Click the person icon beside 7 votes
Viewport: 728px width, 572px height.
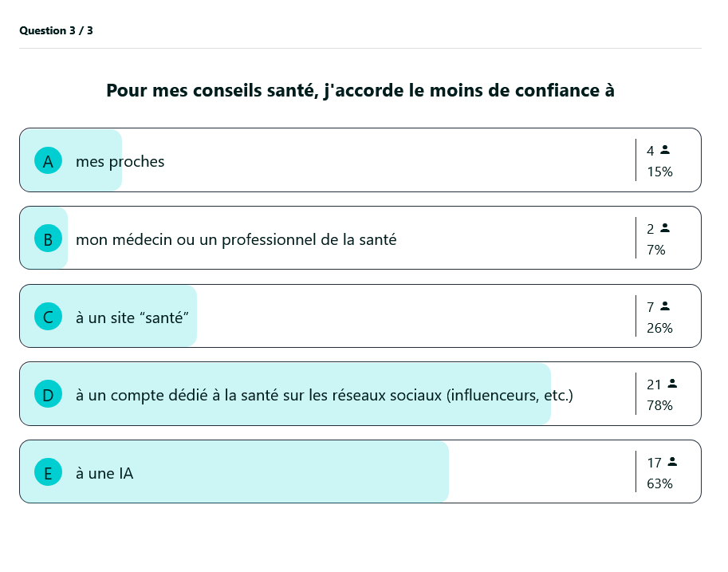[665, 306]
